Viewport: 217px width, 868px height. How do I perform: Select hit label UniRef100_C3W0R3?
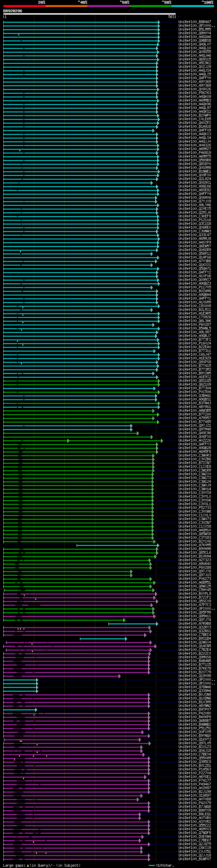(x=195, y=456)
